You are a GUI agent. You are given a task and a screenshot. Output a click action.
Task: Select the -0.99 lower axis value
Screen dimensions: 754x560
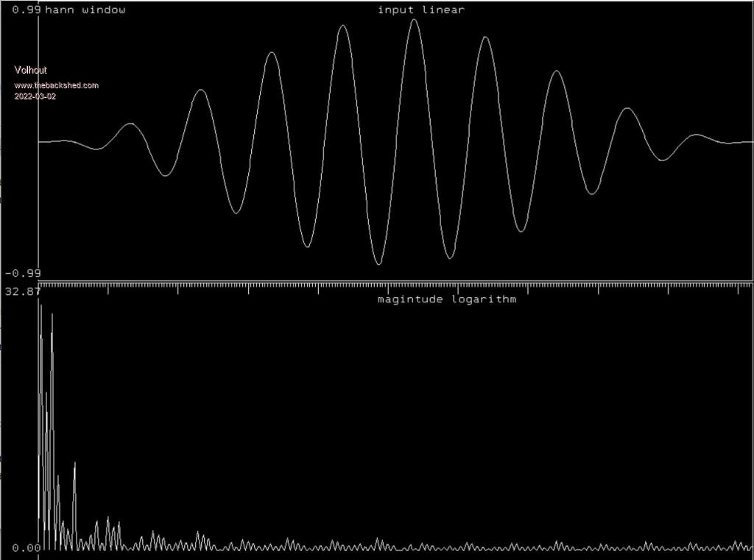[x=24, y=273]
